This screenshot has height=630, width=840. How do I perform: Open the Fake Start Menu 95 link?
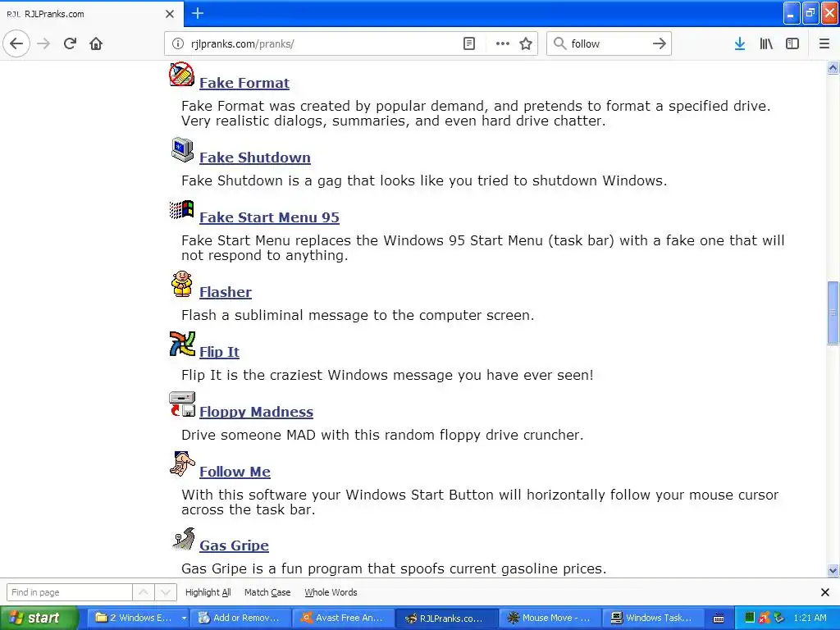coord(269,217)
